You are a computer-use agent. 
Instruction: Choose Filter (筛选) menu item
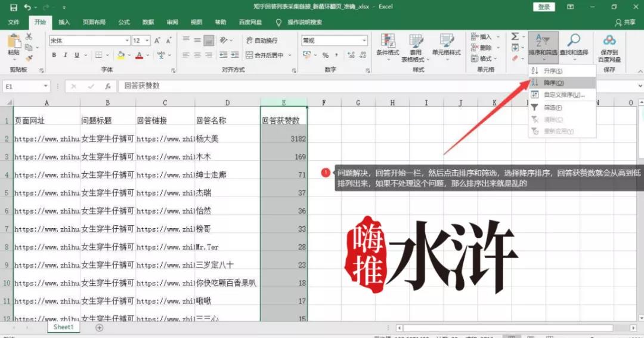(x=562, y=107)
